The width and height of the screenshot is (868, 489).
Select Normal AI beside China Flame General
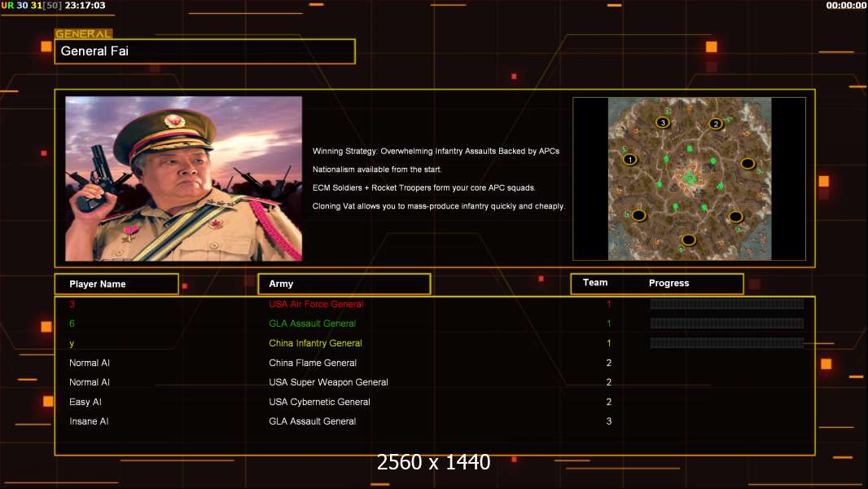89,363
